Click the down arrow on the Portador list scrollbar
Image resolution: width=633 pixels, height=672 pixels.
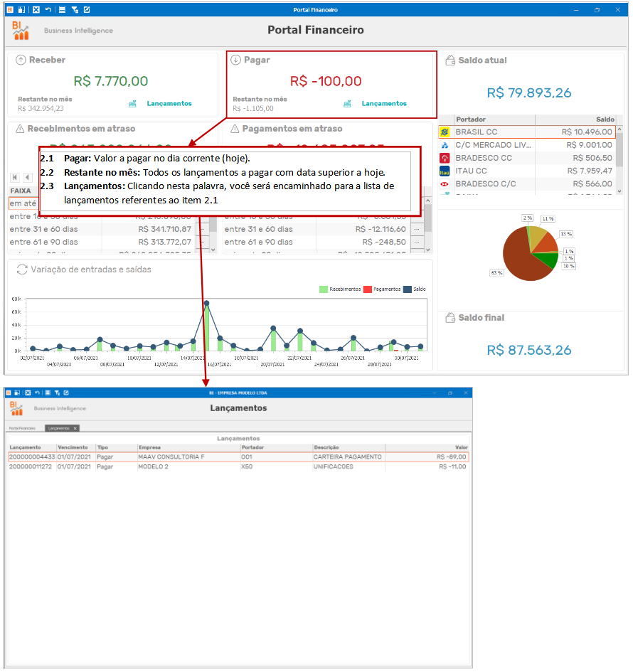click(619, 191)
